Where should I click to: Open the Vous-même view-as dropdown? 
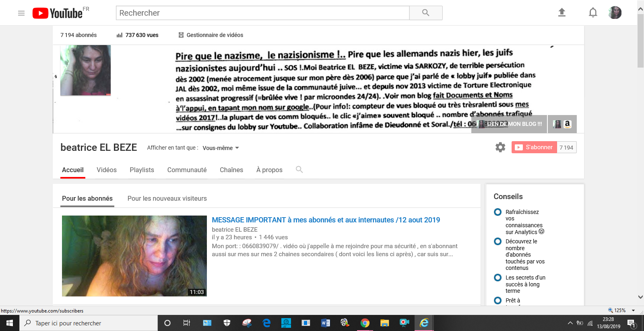click(x=221, y=148)
